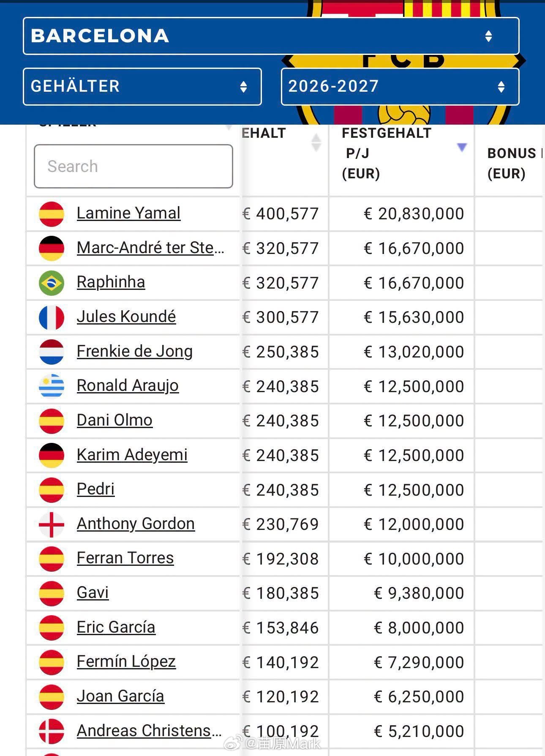This screenshot has height=756, width=545.
Task: Toggle sort arrows on weekly salary column
Action: tap(316, 142)
